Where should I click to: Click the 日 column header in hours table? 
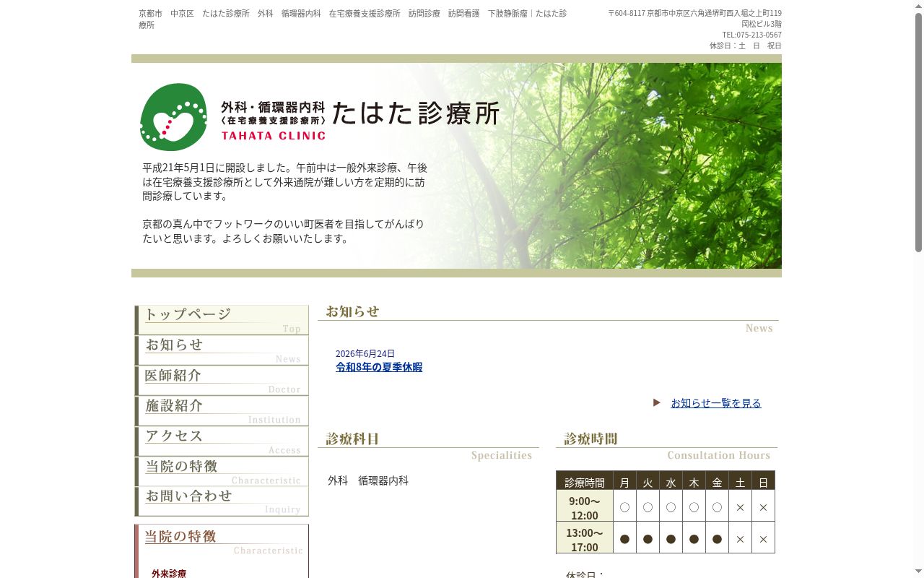pos(763,481)
